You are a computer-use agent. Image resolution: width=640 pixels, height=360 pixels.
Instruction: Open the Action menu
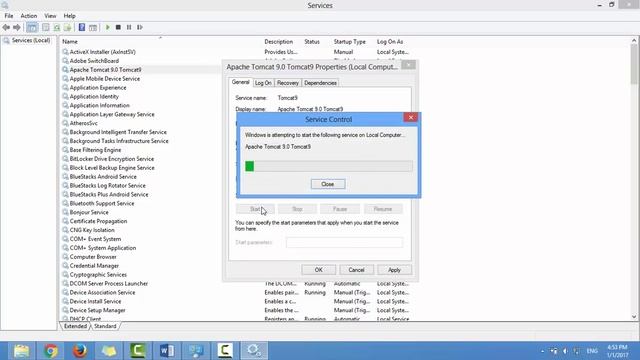coord(29,16)
